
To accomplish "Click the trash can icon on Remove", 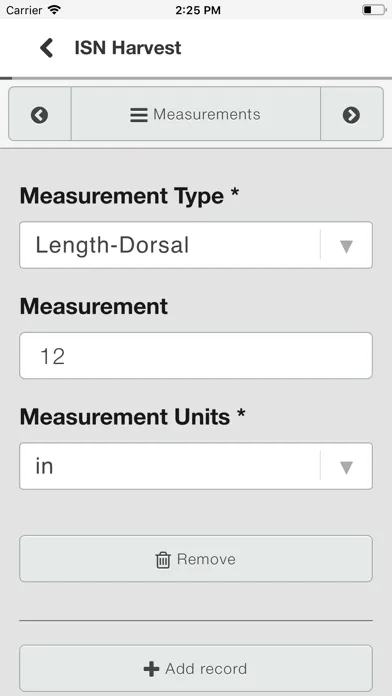I will pyautogui.click(x=162, y=560).
